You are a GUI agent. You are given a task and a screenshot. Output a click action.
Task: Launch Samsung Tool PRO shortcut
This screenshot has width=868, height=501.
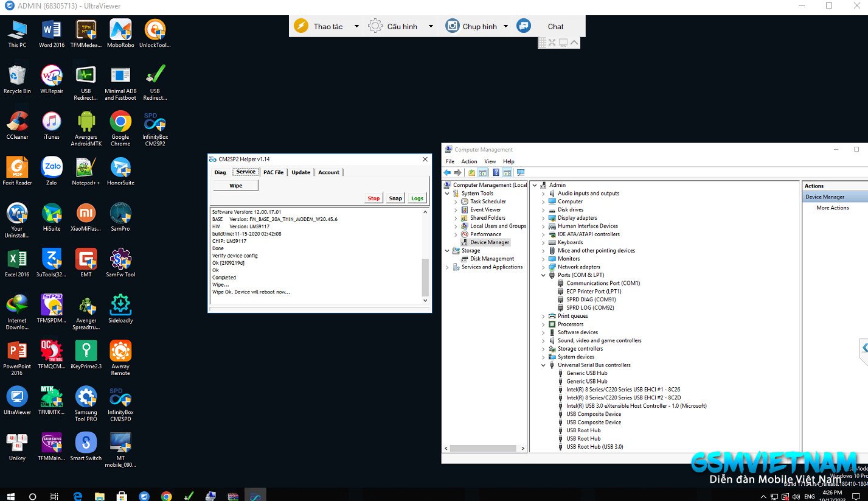coord(86,404)
